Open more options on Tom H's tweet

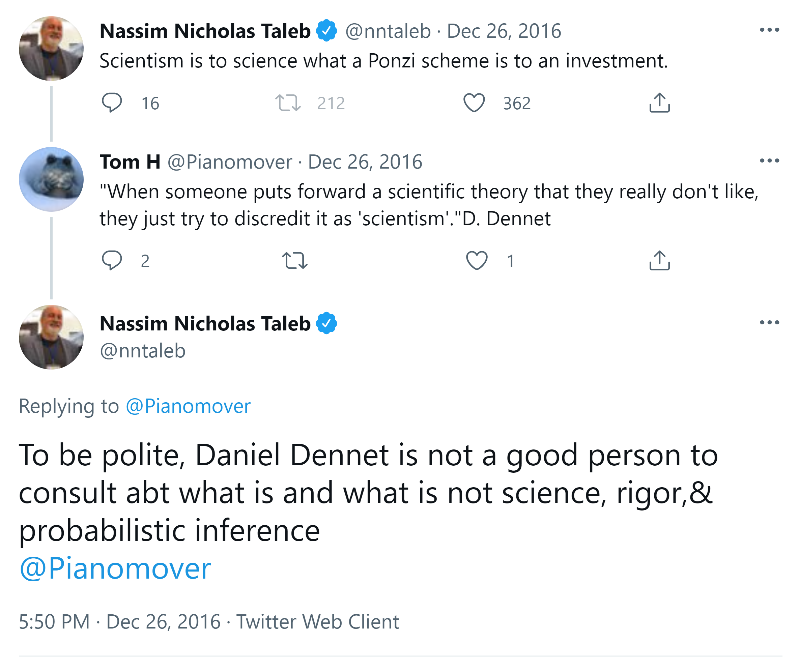(x=769, y=161)
